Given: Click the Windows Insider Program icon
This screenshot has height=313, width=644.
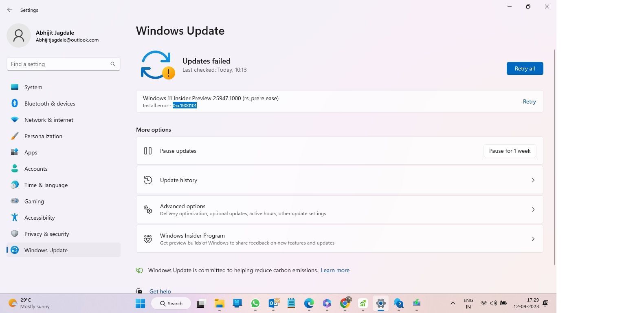Looking at the screenshot, I should tap(148, 239).
